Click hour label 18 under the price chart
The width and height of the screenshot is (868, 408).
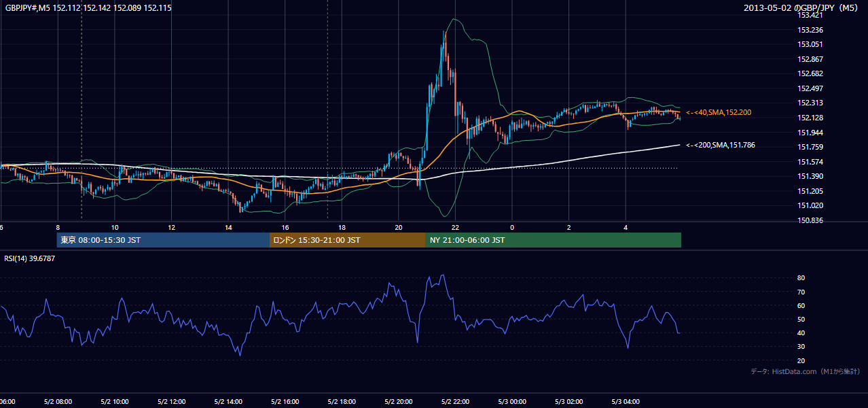342,227
